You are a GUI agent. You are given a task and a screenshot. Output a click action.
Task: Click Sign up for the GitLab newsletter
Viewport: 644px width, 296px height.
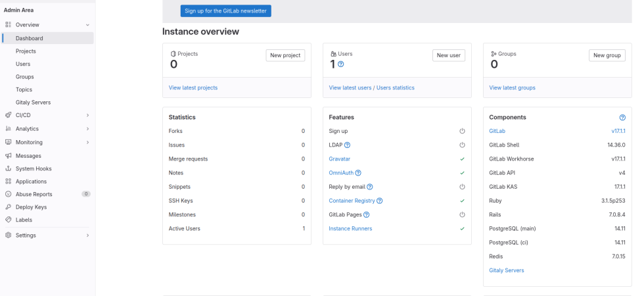[x=226, y=11]
